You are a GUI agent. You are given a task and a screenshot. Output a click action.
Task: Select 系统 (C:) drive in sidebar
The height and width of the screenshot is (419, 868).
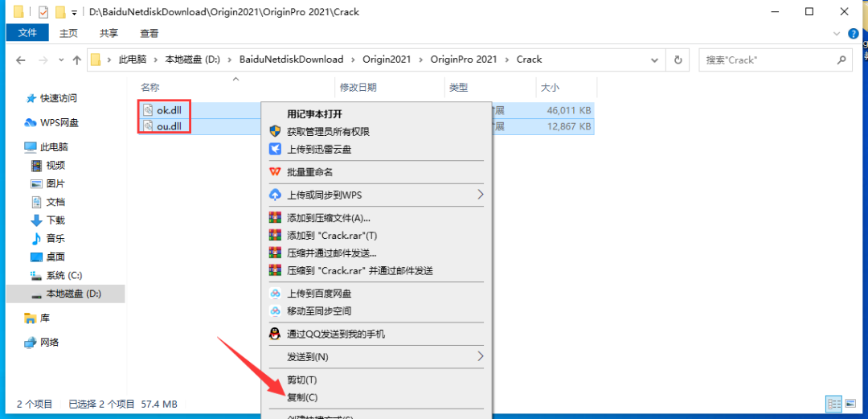click(x=64, y=275)
